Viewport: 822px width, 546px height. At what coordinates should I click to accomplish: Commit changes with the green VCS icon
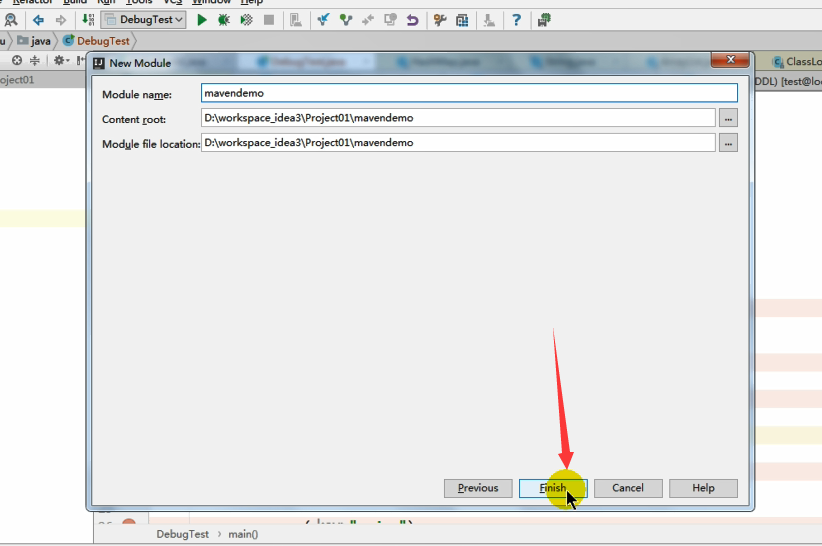click(x=345, y=20)
